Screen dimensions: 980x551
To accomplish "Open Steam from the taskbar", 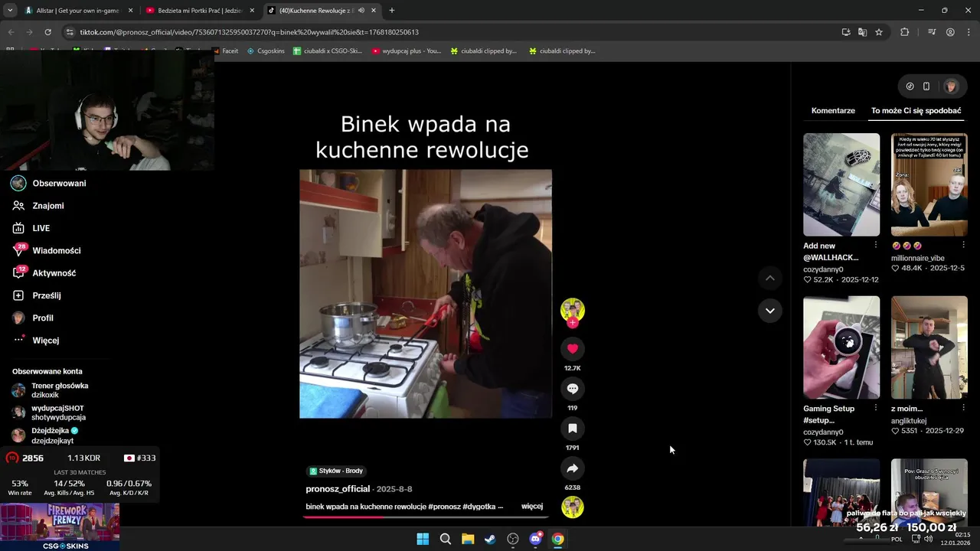I will 490,539.
